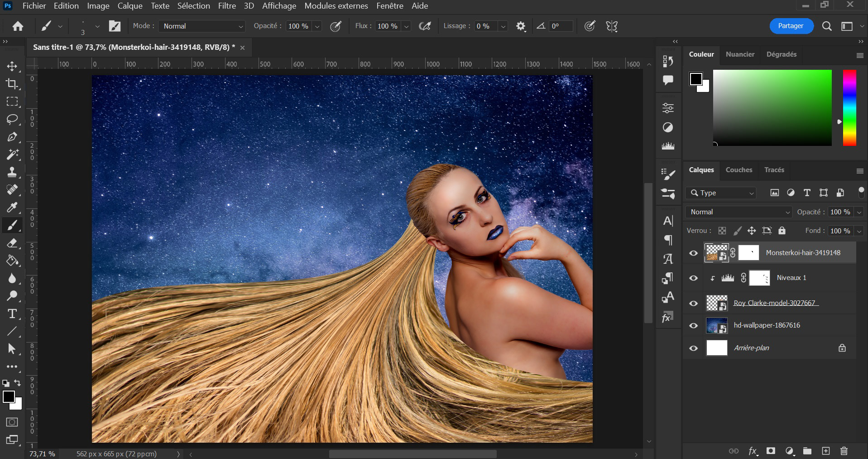Select the Pen tool
868x459 pixels.
point(12,137)
